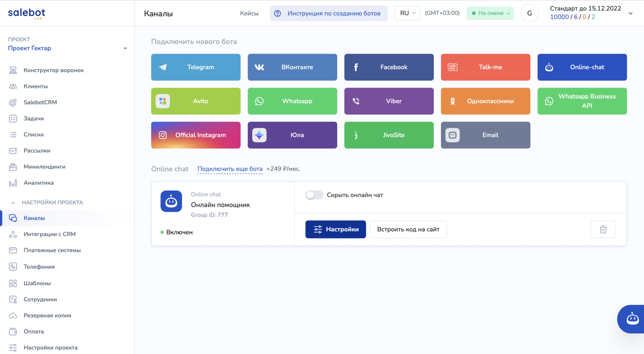
Task: Connect an Email channel
Action: coord(486,135)
